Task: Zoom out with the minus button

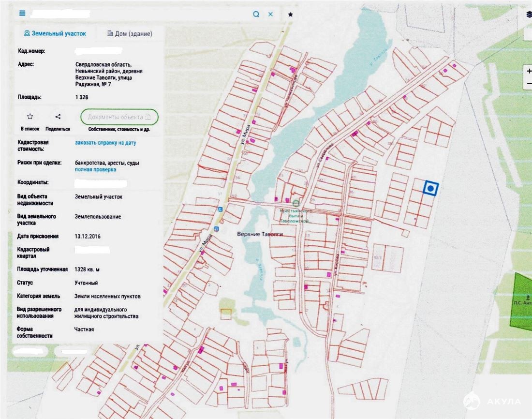Action: [x=529, y=84]
